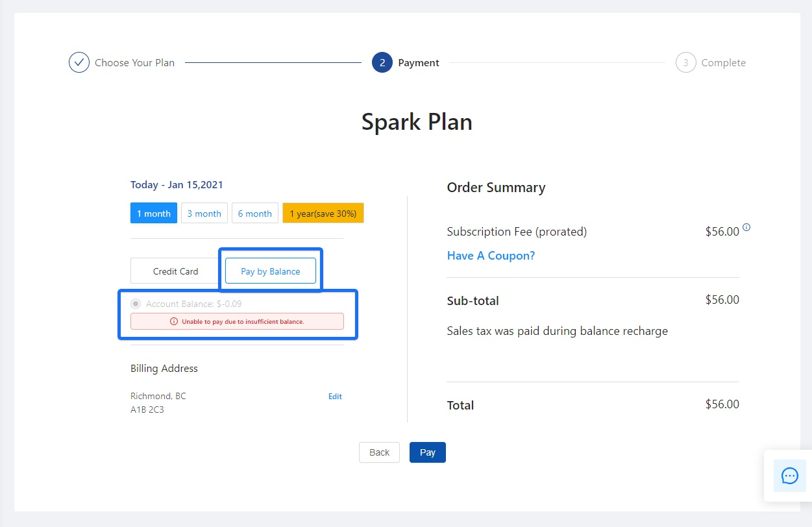Viewport: 812px width, 527px height.
Task: Click the Complete step label
Action: pyautogui.click(x=723, y=63)
